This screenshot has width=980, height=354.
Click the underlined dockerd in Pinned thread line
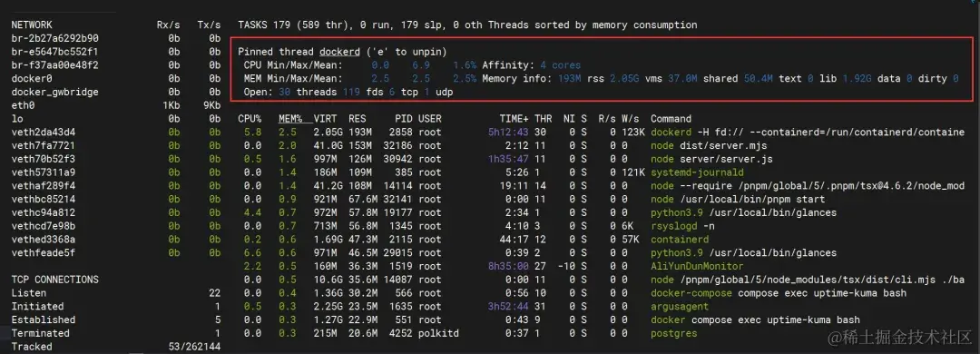click(x=339, y=52)
